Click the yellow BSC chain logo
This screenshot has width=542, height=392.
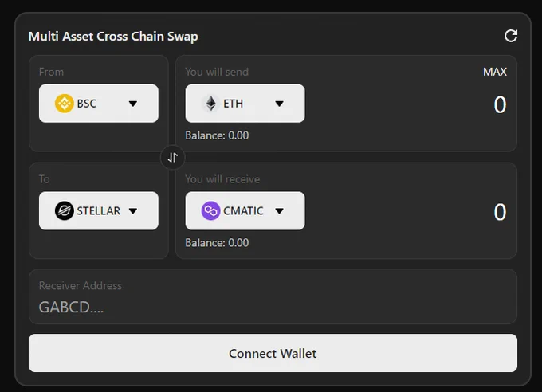tap(65, 104)
